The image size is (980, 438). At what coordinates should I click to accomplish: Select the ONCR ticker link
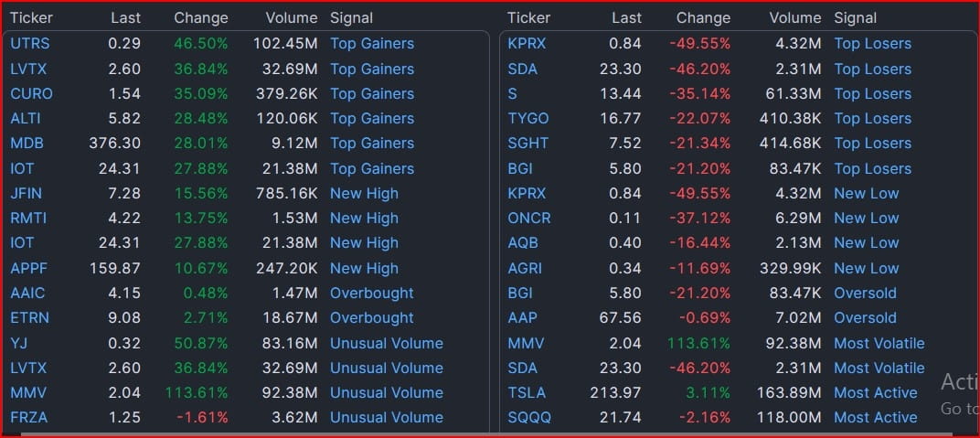pos(529,218)
